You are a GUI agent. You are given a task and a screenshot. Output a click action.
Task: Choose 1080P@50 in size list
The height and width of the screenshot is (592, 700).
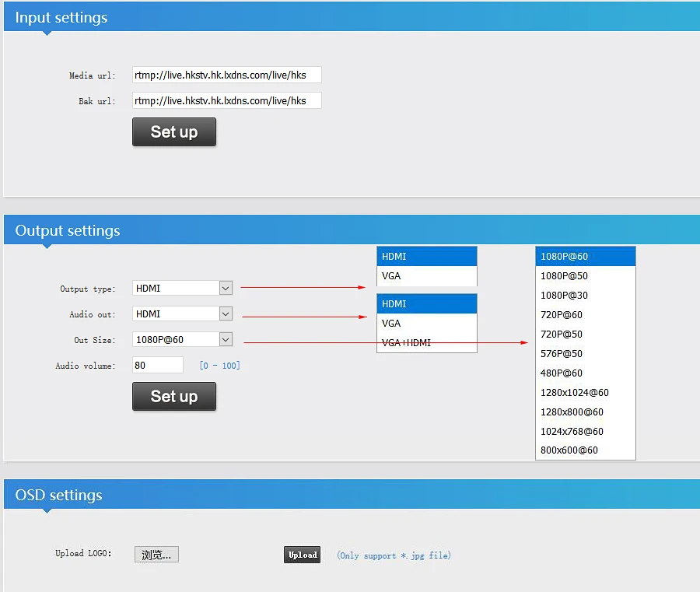point(585,276)
